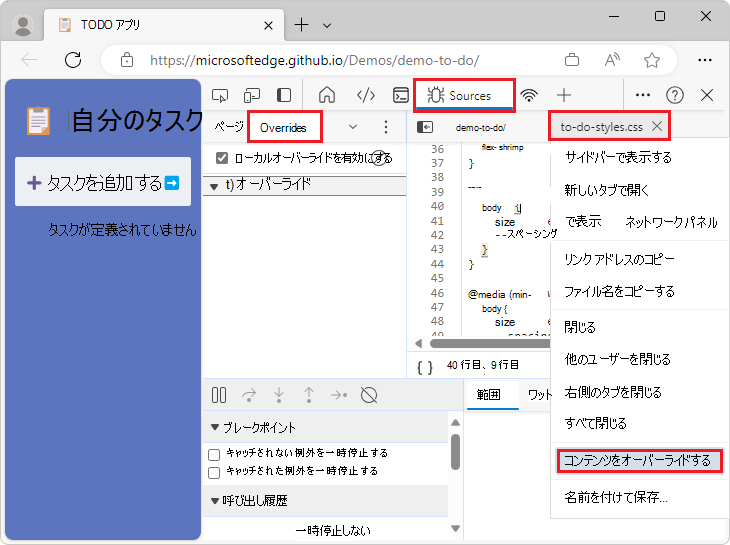Click the step out debugger icon

[309, 395]
